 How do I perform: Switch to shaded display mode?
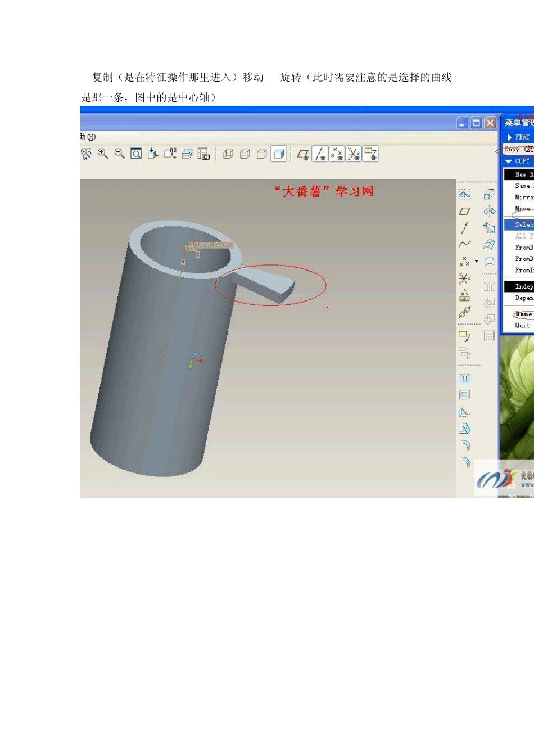279,154
